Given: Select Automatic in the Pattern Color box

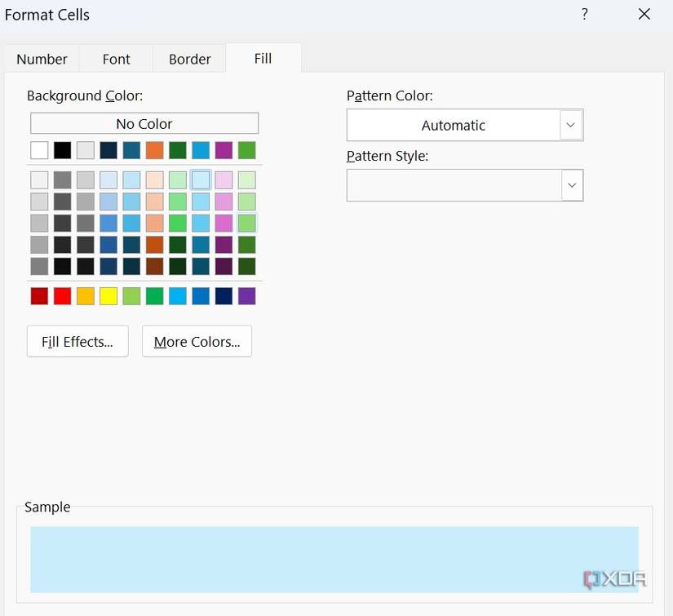Looking at the screenshot, I should [x=453, y=125].
